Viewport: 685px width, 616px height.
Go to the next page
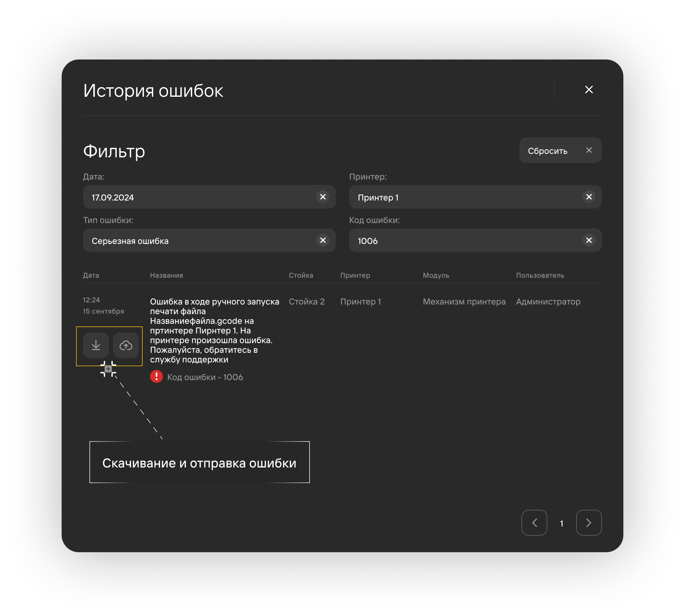[589, 523]
